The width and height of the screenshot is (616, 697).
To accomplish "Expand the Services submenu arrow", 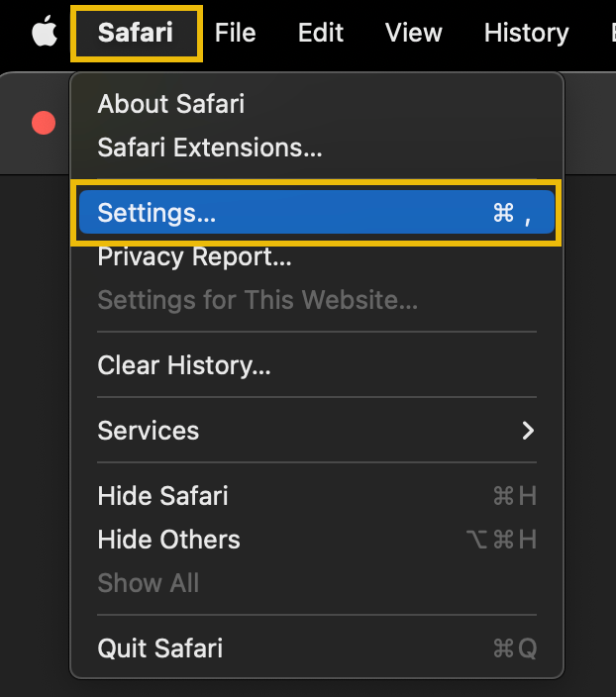I will 528,431.
